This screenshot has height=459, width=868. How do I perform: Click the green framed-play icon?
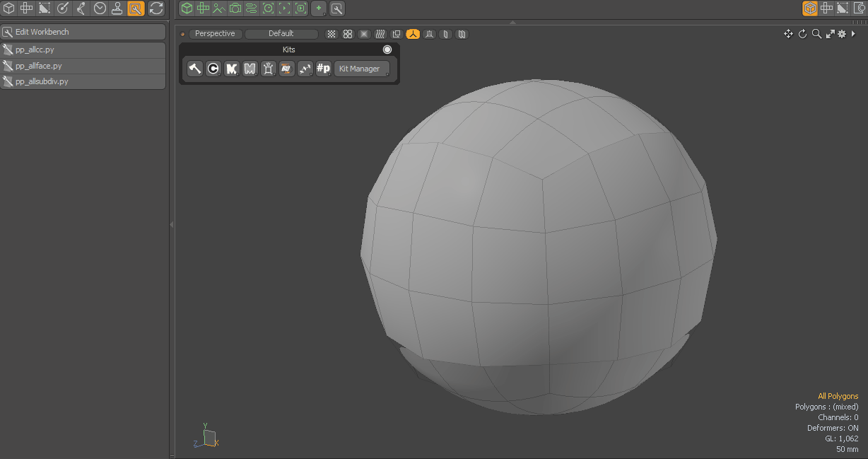pyautogui.click(x=300, y=8)
